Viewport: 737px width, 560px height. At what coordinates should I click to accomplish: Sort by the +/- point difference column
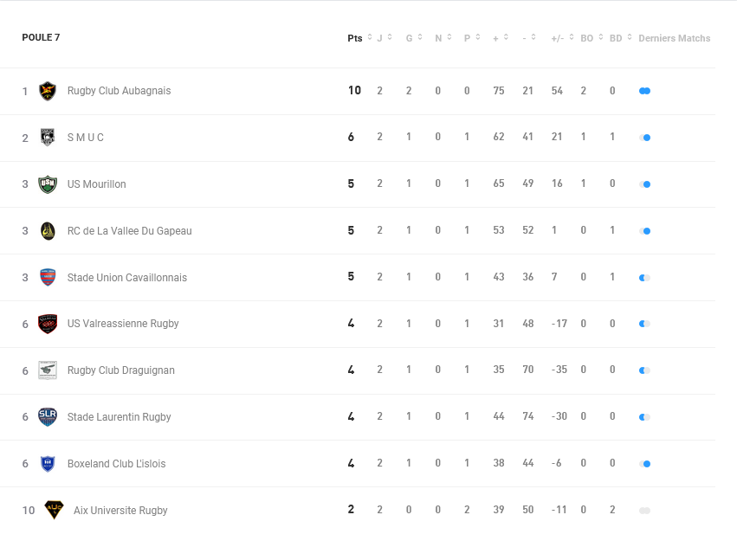pyautogui.click(x=558, y=38)
